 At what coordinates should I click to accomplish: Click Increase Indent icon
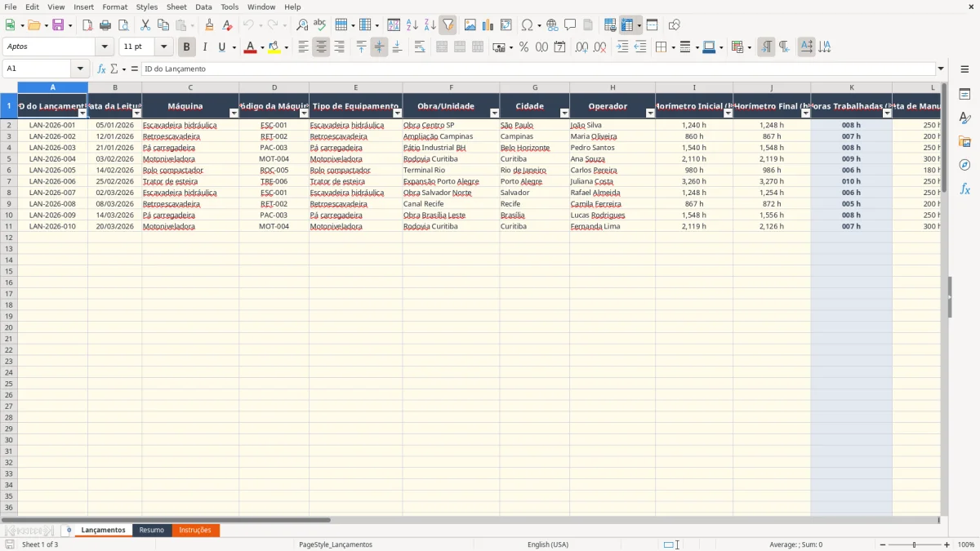pos(622,47)
